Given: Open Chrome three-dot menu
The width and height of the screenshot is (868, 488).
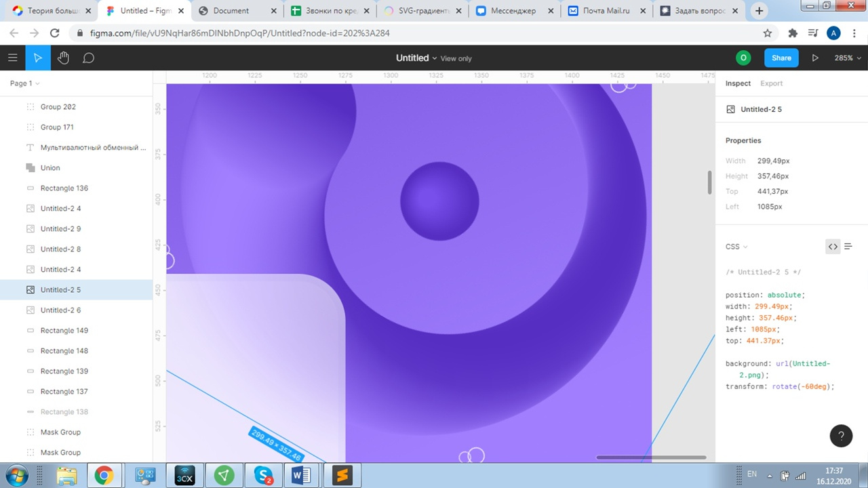Looking at the screenshot, I should point(856,33).
